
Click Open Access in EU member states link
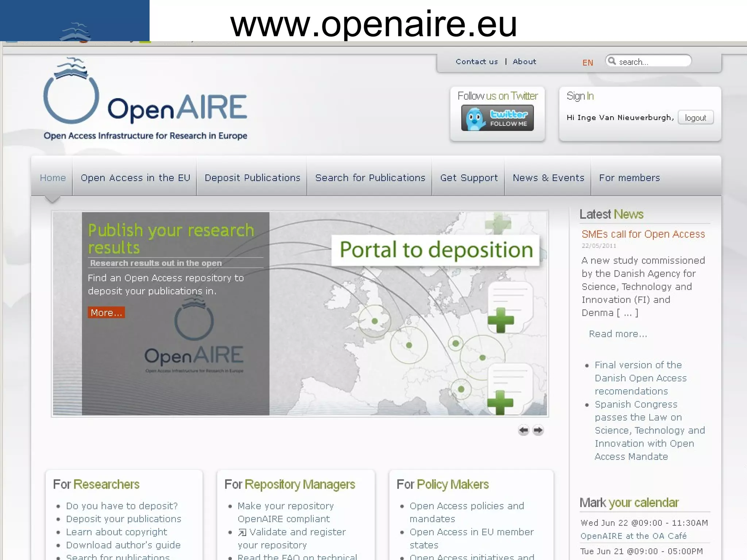472,538
